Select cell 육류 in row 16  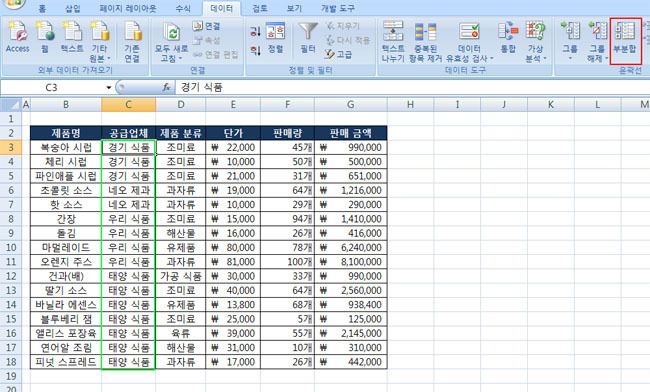181,333
